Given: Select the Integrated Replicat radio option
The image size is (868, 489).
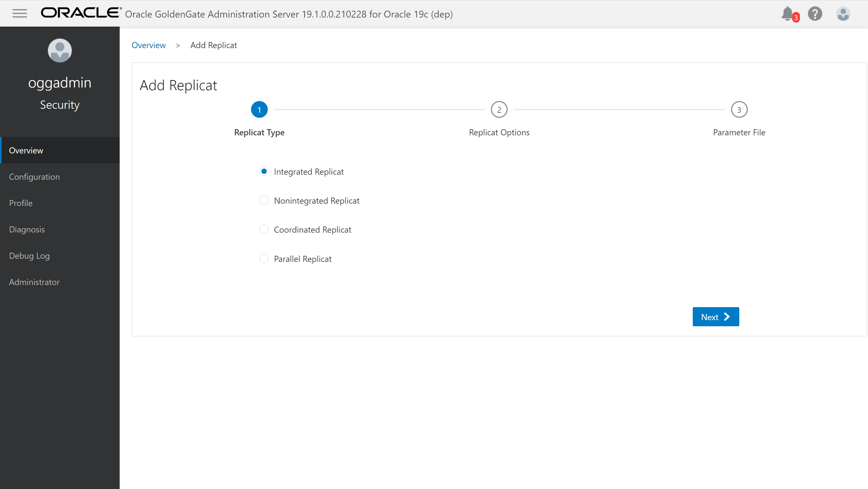Looking at the screenshot, I should coord(264,172).
